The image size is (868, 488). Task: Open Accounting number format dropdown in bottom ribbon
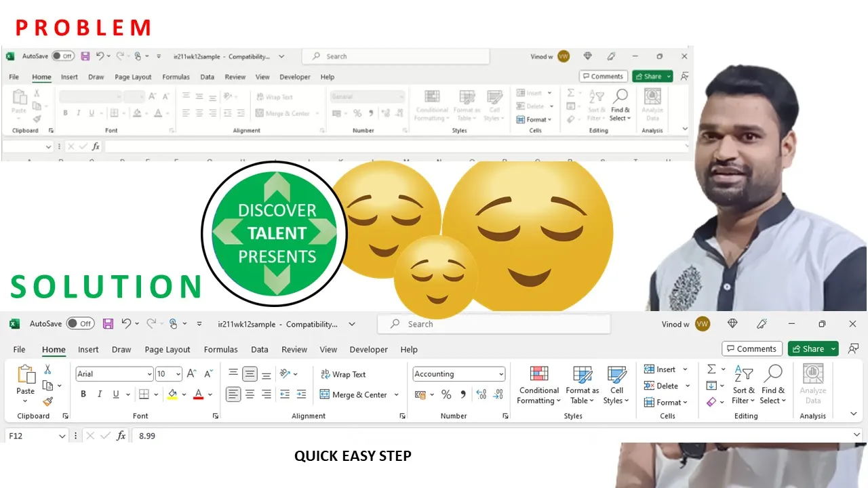click(501, 374)
